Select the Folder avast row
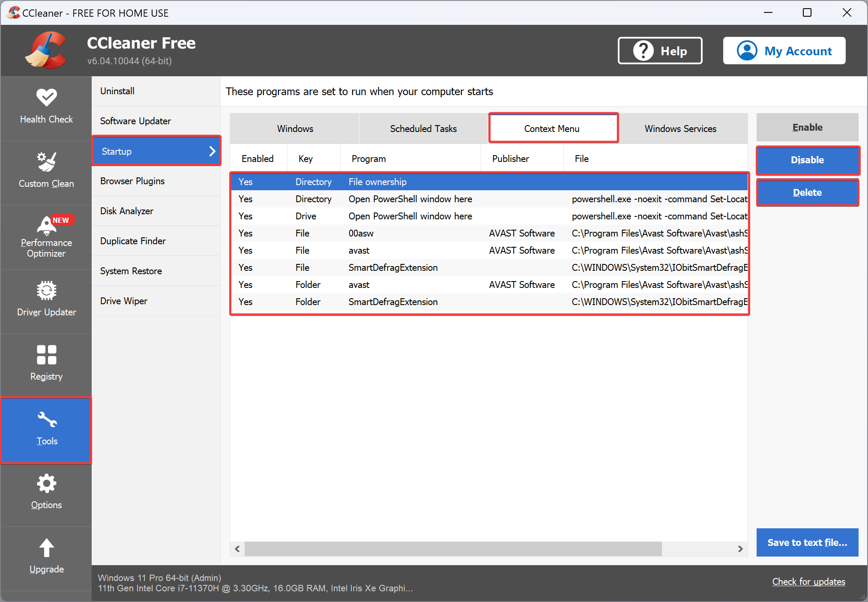This screenshot has height=602, width=868. [489, 285]
